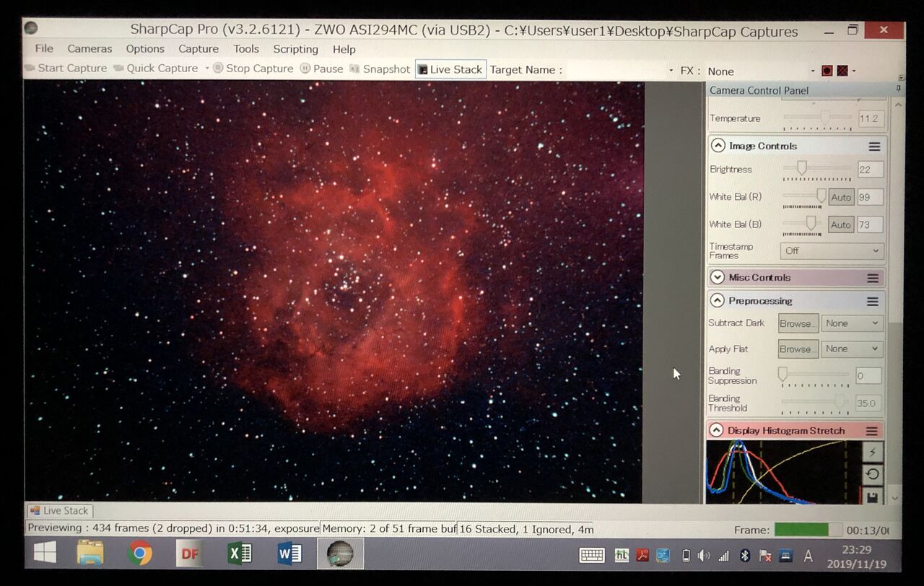Screen dimensions: 924x586
Task: Open the Target Name dropdown
Action: click(672, 71)
